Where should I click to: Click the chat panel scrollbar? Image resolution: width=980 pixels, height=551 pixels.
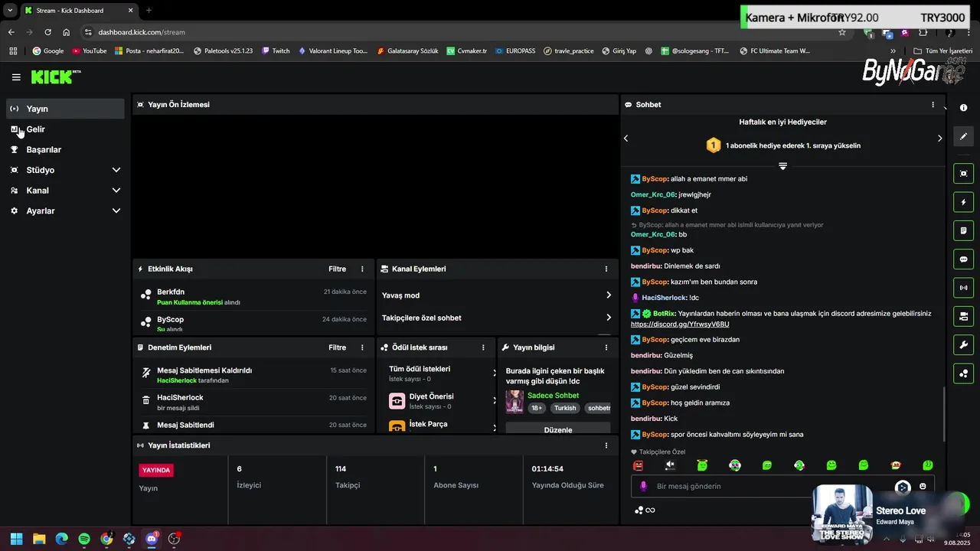coord(943,413)
